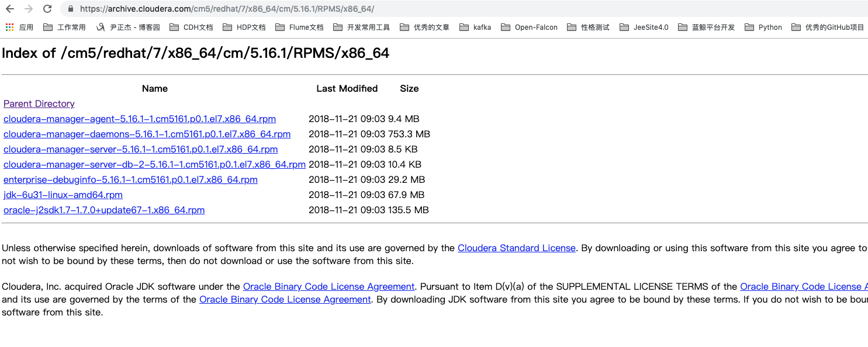Open first Oracle Binary Code License Agreement link
Screen dimensions: 868x347
pyautogui.click(x=328, y=286)
